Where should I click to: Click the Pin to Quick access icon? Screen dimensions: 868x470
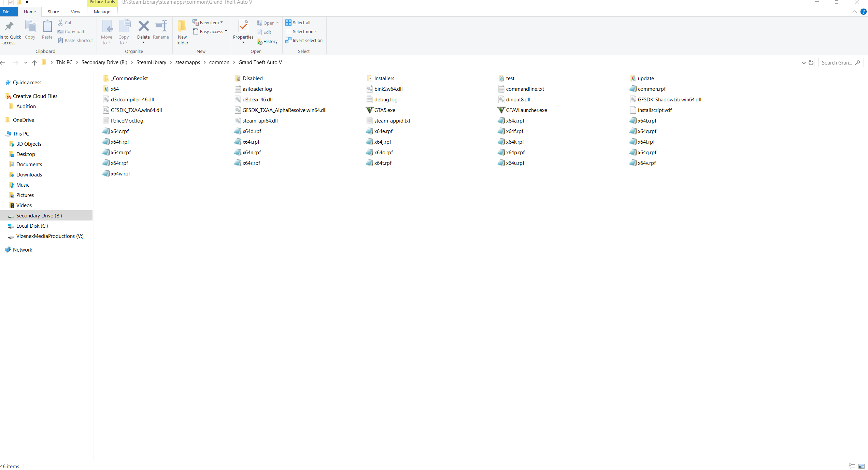(9, 26)
